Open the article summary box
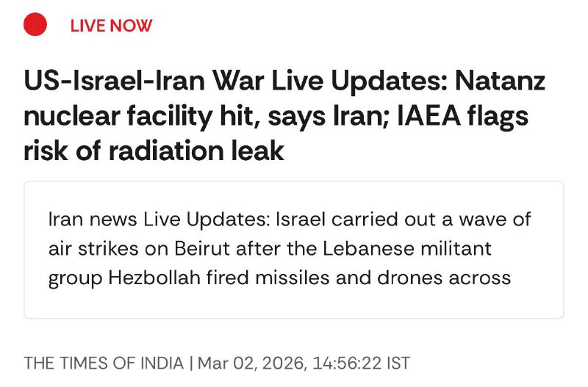The width and height of the screenshot is (588, 387). pyautogui.click(x=294, y=250)
